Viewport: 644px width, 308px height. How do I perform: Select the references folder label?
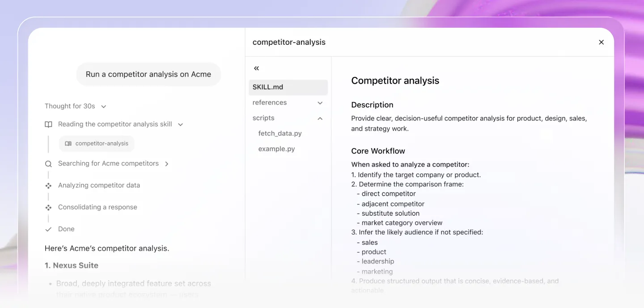pyautogui.click(x=270, y=103)
